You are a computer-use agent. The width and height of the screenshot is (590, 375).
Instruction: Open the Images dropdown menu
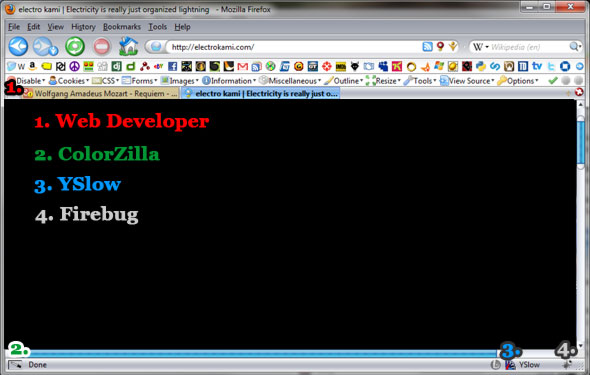(180, 80)
